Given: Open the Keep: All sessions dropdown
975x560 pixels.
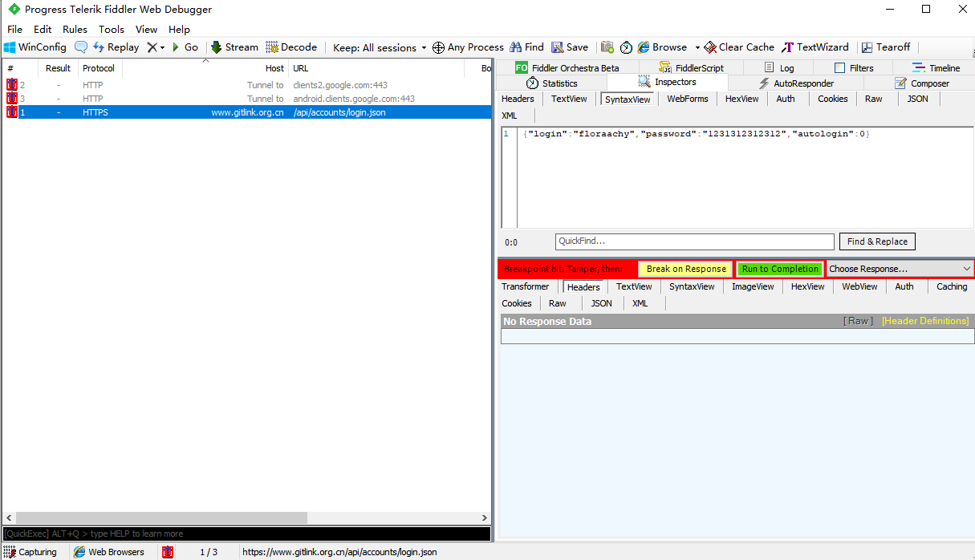Looking at the screenshot, I should coord(380,47).
